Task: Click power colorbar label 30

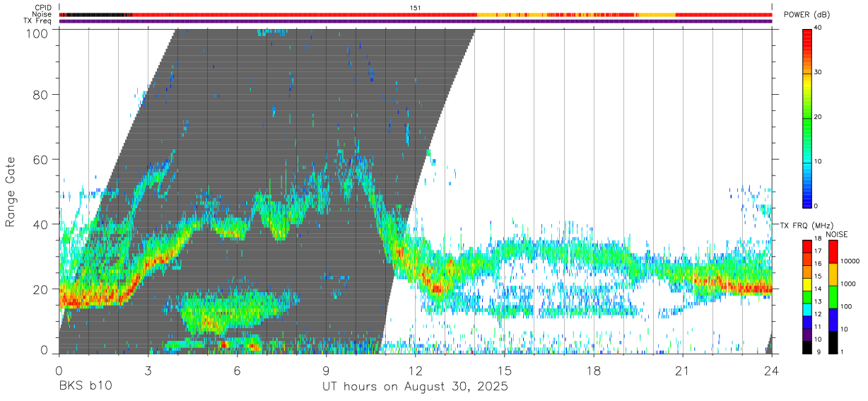Action: point(819,72)
